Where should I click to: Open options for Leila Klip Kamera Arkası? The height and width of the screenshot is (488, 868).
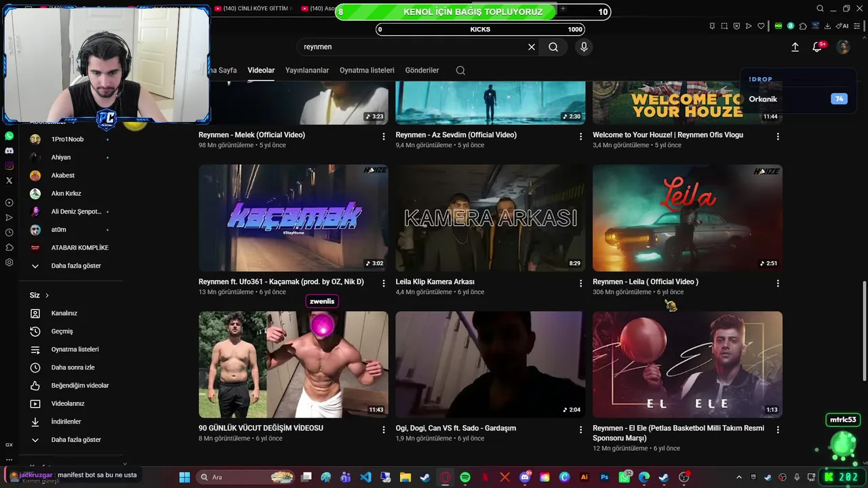pos(580,283)
